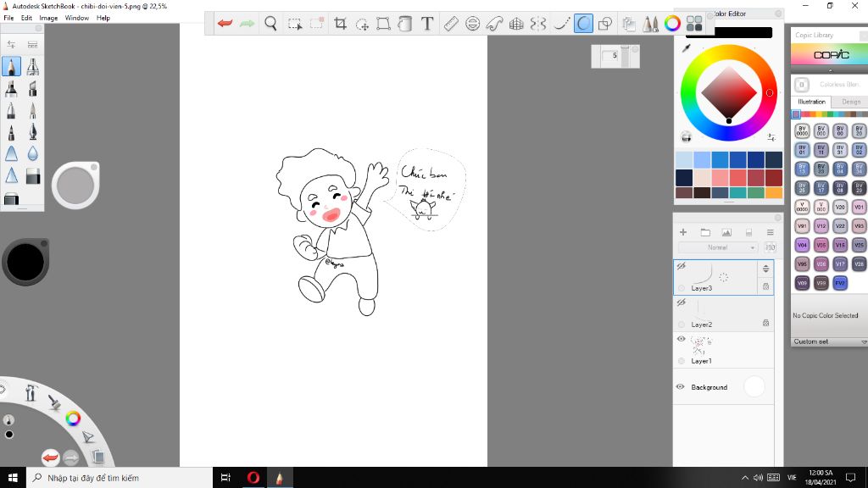Viewport: 868px width, 488px height.
Task: Show hidden Layer3
Action: pyautogui.click(x=682, y=266)
